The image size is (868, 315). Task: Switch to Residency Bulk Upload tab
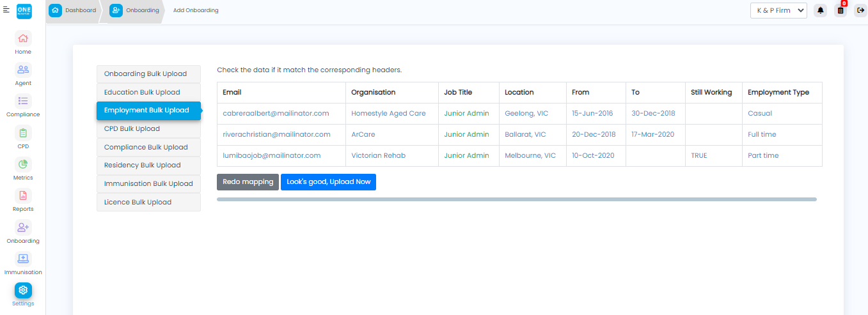pos(148,165)
